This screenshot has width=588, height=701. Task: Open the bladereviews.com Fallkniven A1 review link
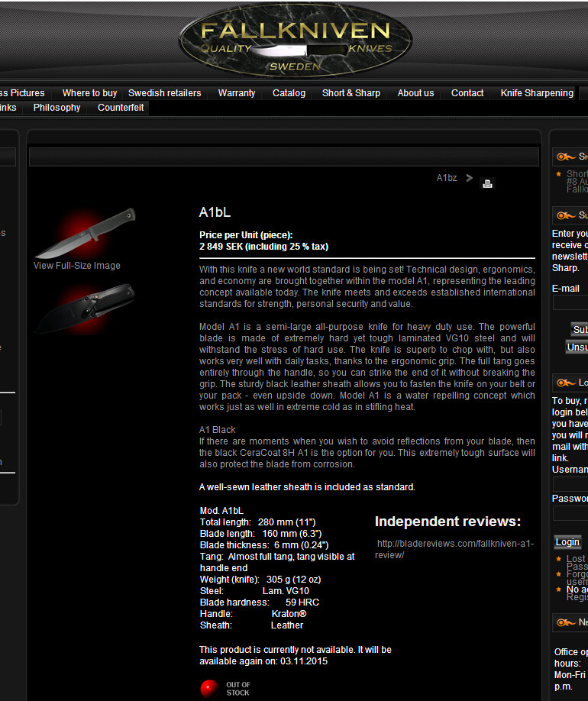455,549
